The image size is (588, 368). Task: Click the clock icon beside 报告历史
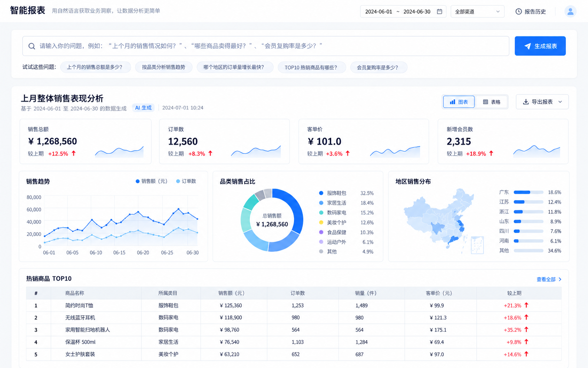click(519, 11)
